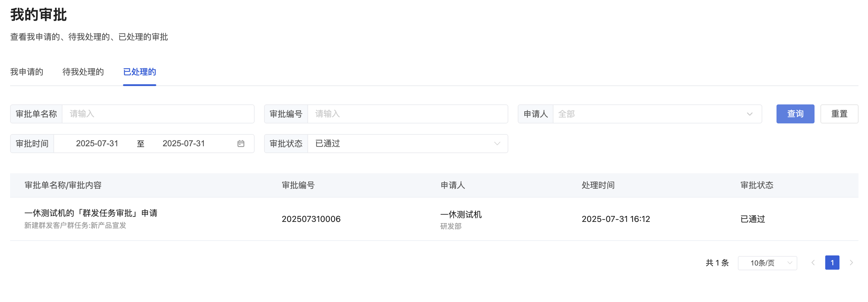Click applicant name 一休测试机 in row

click(x=461, y=214)
